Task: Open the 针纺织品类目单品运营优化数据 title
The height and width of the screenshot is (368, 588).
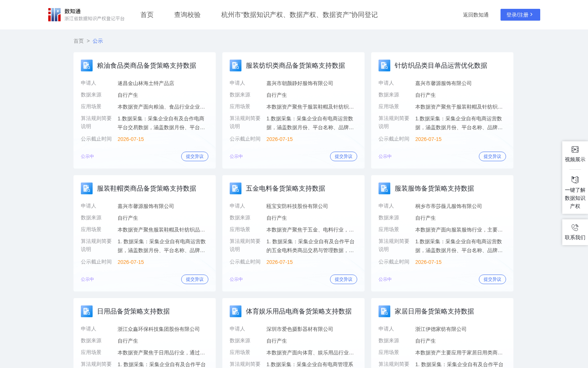Action: coord(441,66)
